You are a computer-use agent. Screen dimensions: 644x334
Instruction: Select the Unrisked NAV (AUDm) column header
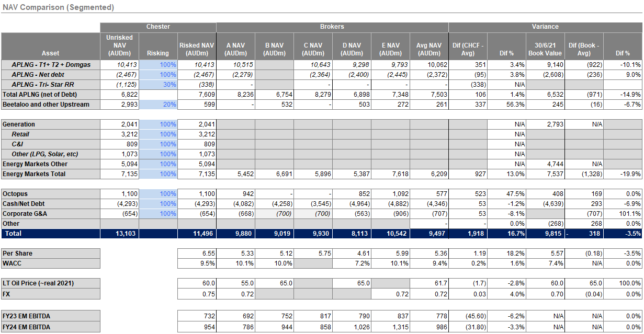(119, 45)
